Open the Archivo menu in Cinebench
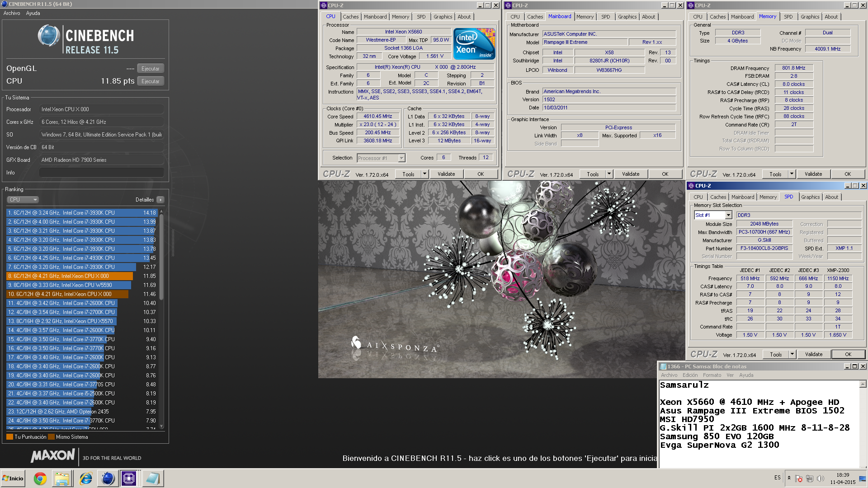 12,13
